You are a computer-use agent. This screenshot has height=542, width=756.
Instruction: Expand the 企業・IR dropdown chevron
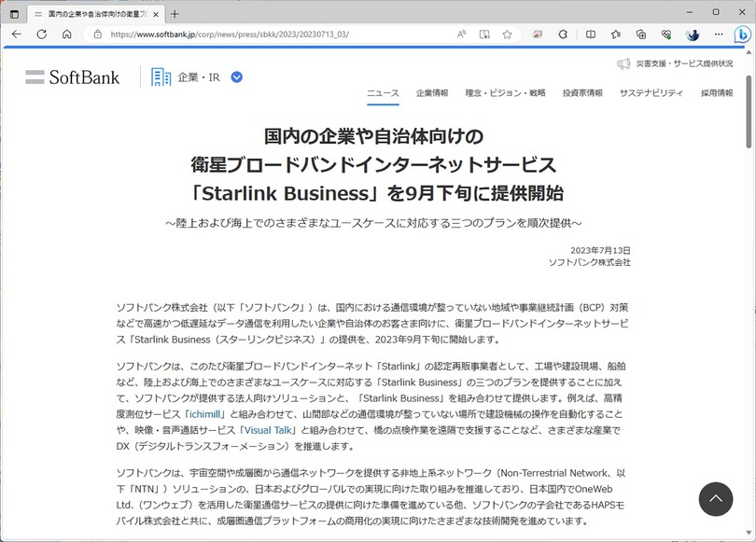(x=237, y=77)
